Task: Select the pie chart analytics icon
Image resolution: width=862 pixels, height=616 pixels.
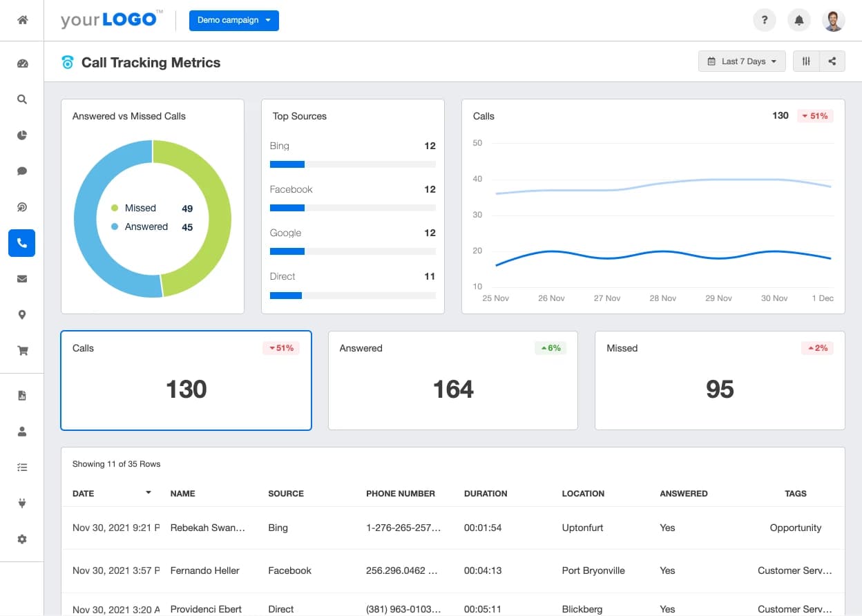Action: point(21,135)
